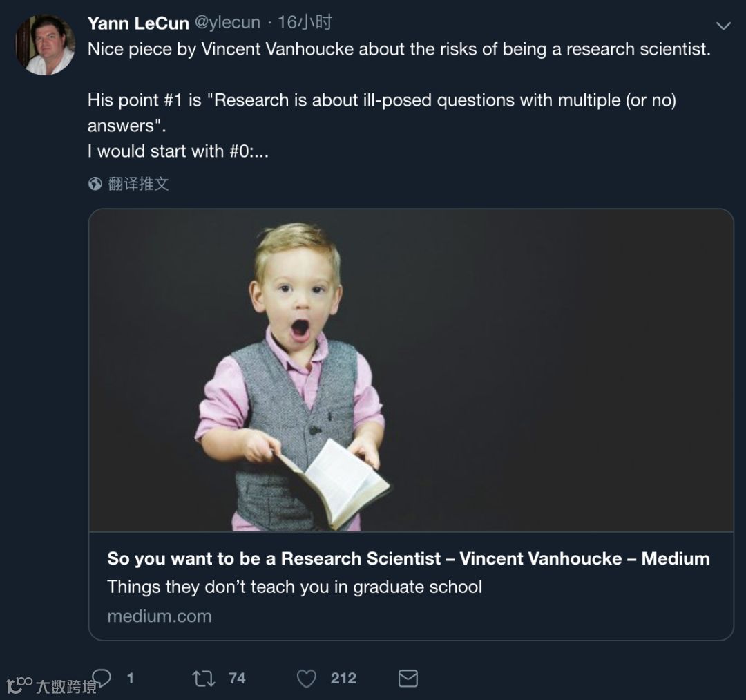Click the reply count number 1

click(130, 679)
